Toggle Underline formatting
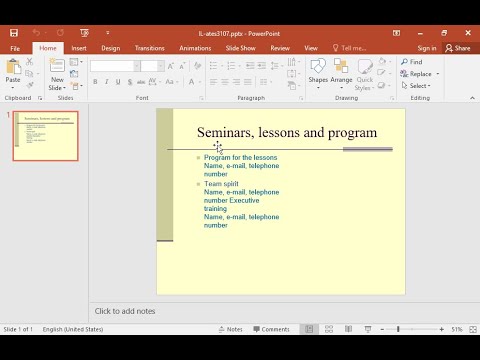Viewport: 480px width, 360px height. tap(118, 82)
